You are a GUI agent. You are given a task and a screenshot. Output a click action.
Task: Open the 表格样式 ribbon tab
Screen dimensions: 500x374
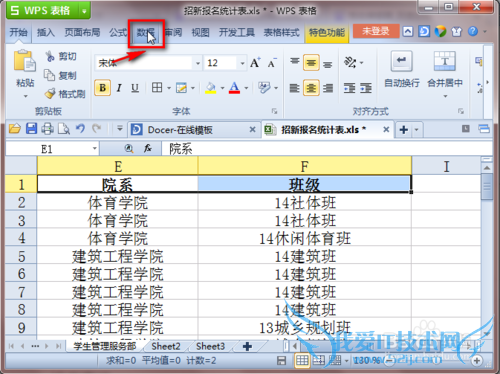[x=282, y=32]
